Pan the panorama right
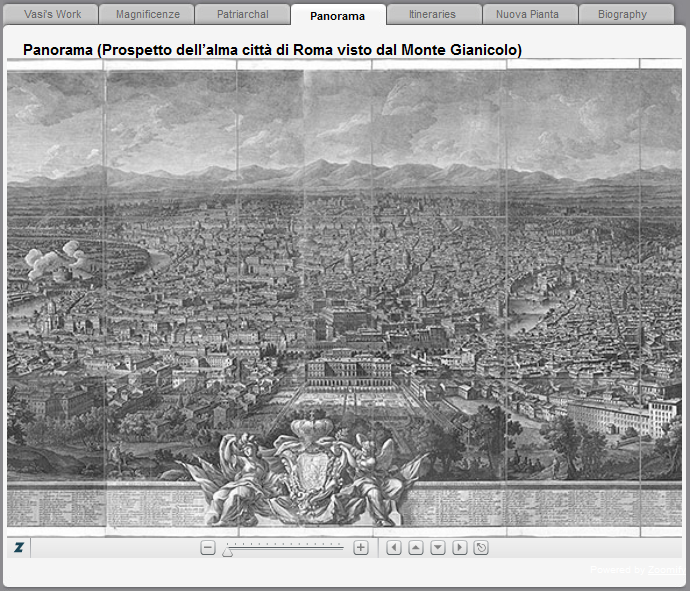Viewport: 690px width, 591px height. pyautogui.click(x=459, y=548)
